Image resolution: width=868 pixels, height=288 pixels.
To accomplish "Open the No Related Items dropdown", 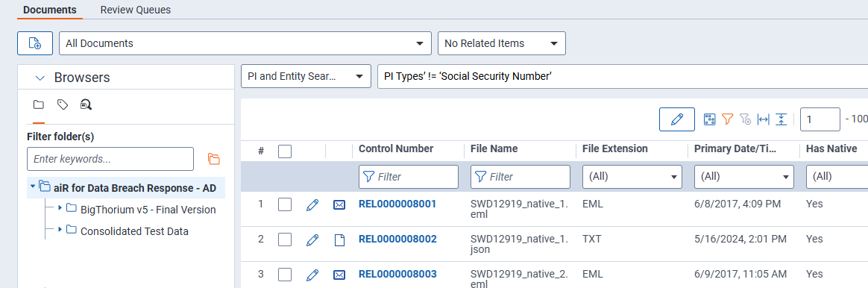I will [502, 43].
